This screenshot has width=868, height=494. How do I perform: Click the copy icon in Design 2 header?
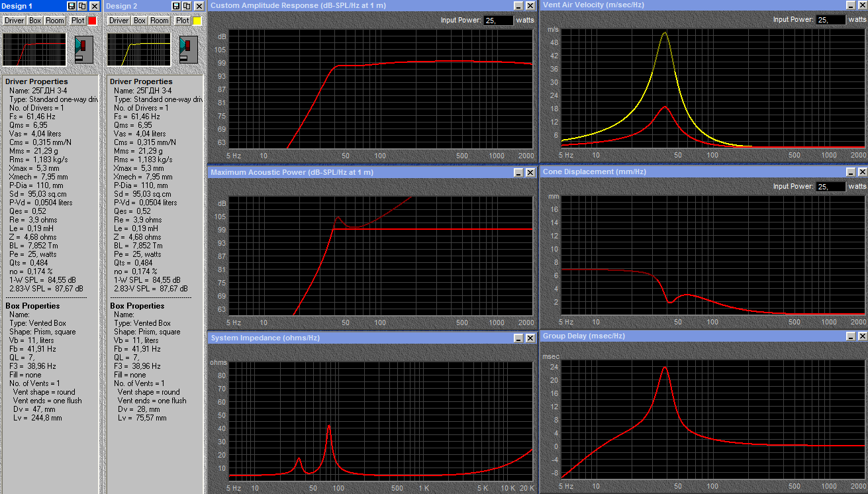click(187, 6)
